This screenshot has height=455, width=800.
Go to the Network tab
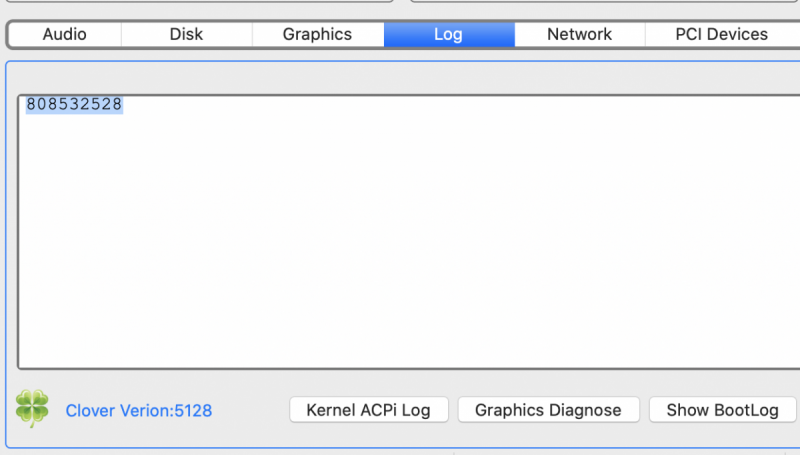[x=579, y=34]
